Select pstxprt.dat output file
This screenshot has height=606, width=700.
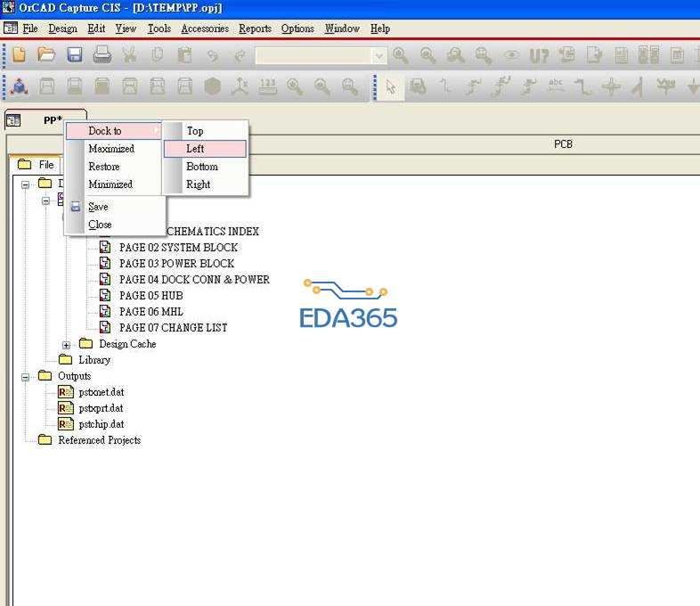point(101,408)
